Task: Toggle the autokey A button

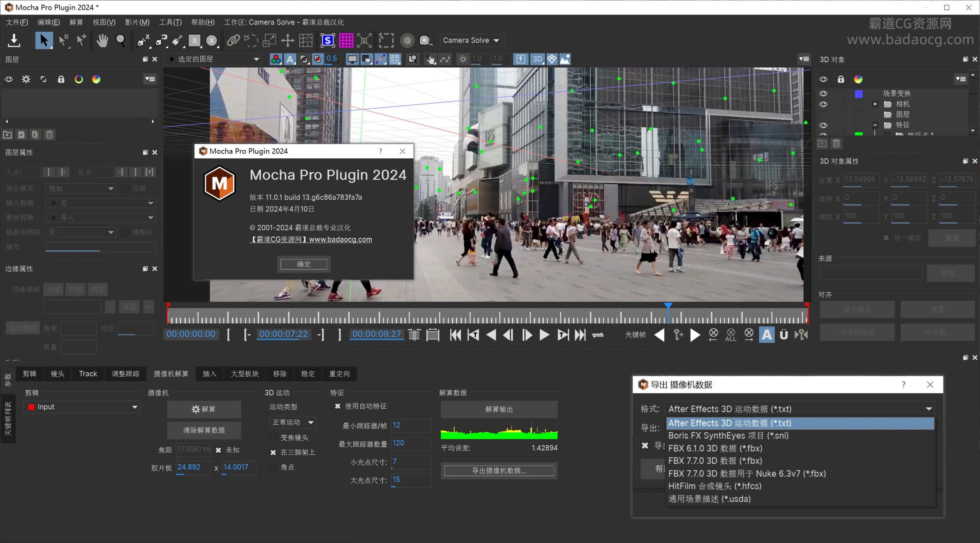Action: 766,335
